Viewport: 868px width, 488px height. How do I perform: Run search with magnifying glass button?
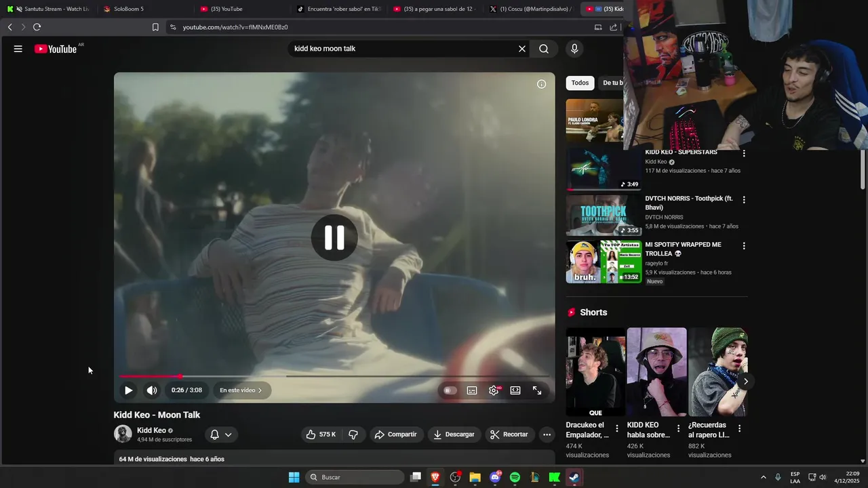click(544, 49)
